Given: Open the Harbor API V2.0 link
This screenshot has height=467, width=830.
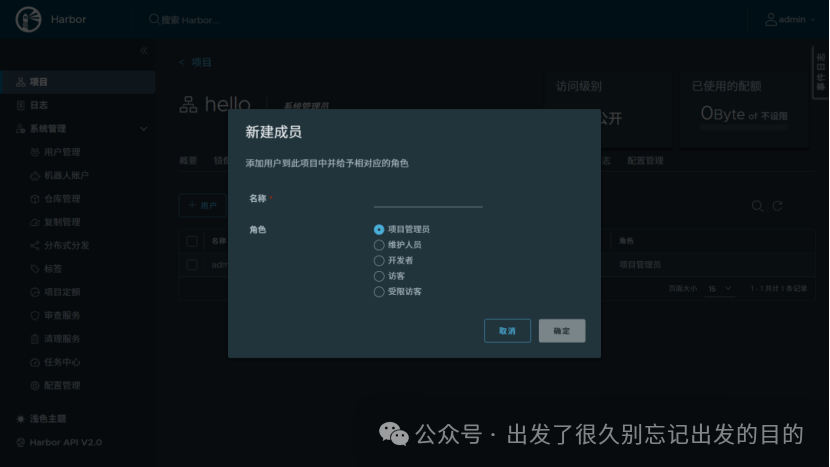Looking at the screenshot, I should (66, 442).
